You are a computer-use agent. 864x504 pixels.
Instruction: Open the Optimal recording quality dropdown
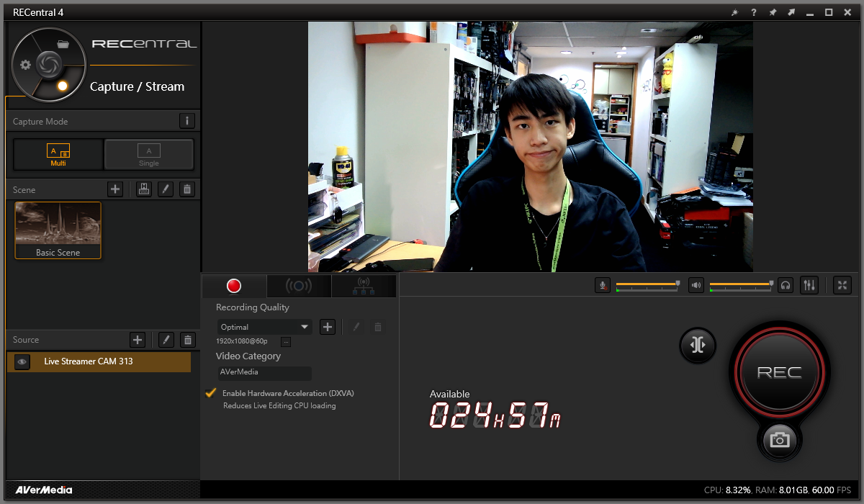(x=265, y=327)
